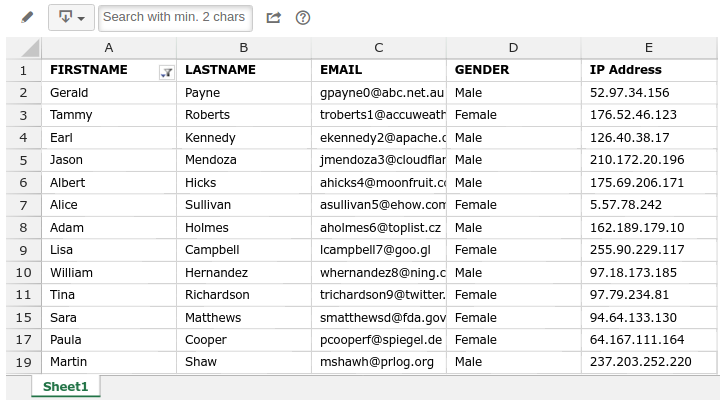Select row 19 header

pyautogui.click(x=24, y=362)
